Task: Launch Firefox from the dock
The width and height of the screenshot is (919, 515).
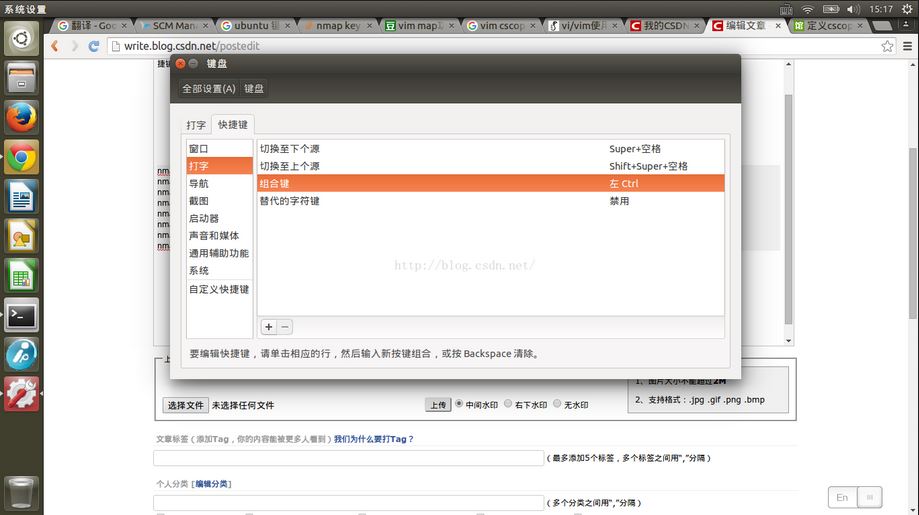Action: pyautogui.click(x=22, y=118)
